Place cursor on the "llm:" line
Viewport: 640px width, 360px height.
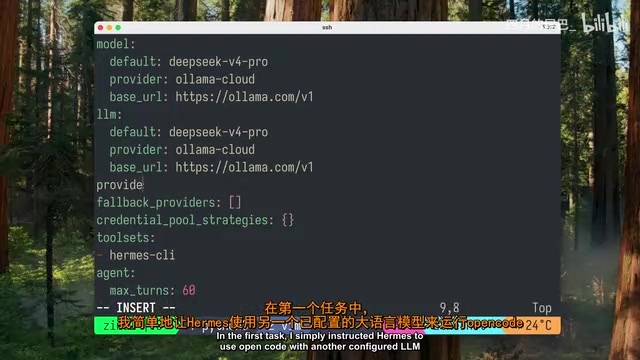109,115
